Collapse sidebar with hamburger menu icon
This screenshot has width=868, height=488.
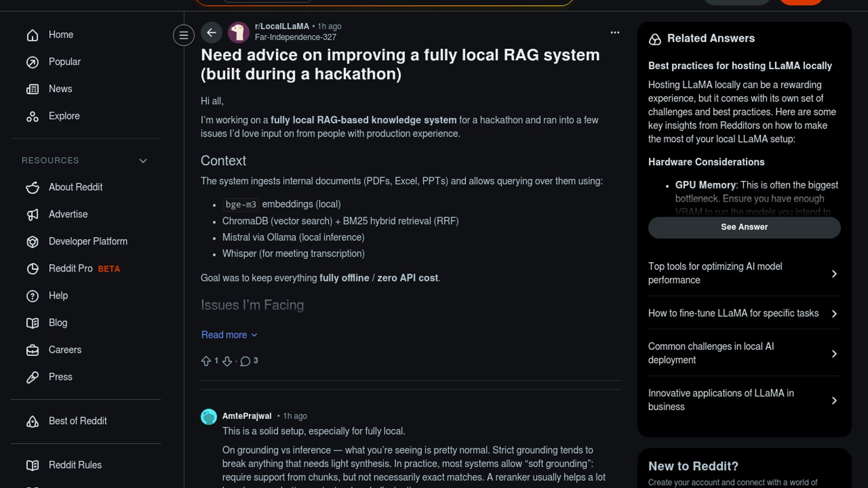(x=184, y=35)
